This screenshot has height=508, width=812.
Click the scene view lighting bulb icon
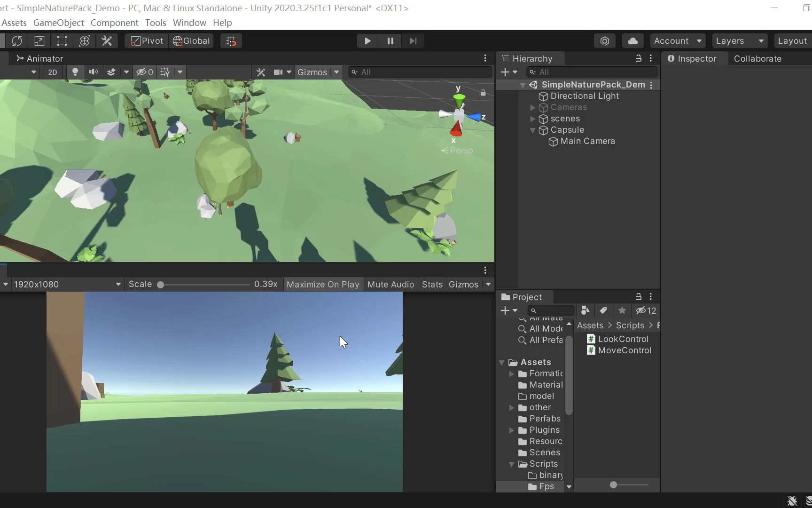75,72
